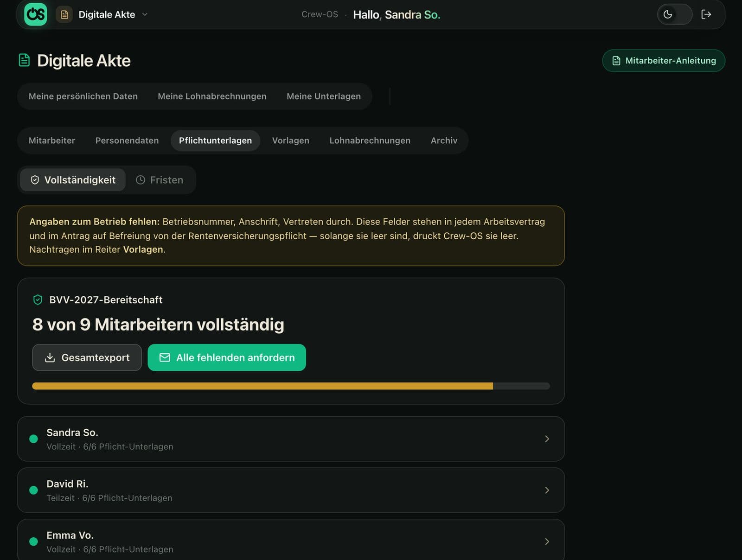742x560 pixels.
Task: Select the Pflichtunterlagen tab
Action: (215, 140)
